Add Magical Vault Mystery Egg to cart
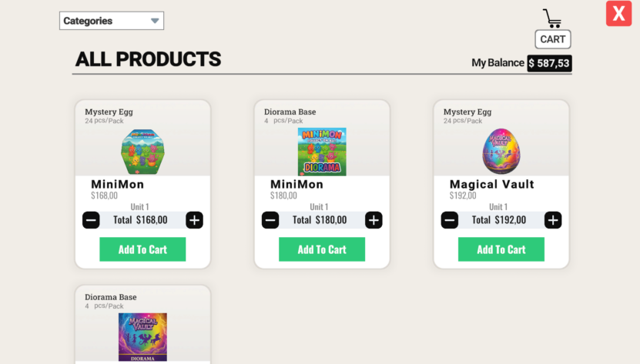 [x=501, y=249]
